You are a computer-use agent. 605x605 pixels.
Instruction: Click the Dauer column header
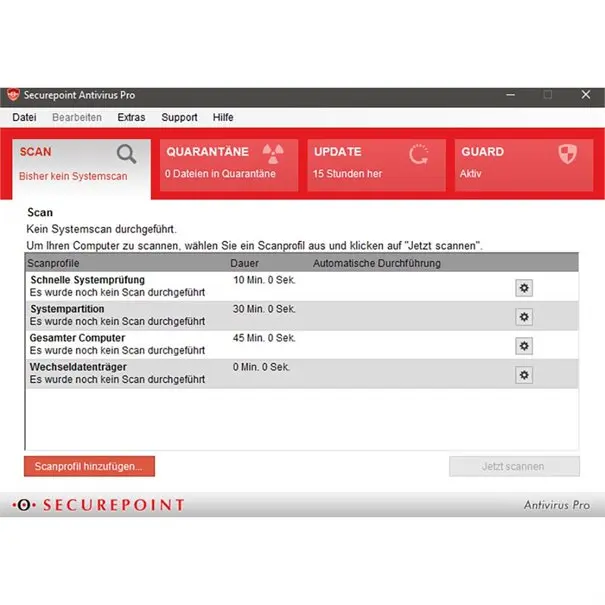pyautogui.click(x=245, y=263)
